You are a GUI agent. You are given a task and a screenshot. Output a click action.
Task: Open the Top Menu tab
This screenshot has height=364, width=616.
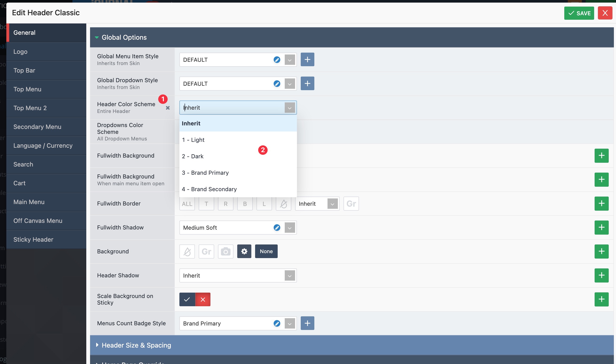46,89
